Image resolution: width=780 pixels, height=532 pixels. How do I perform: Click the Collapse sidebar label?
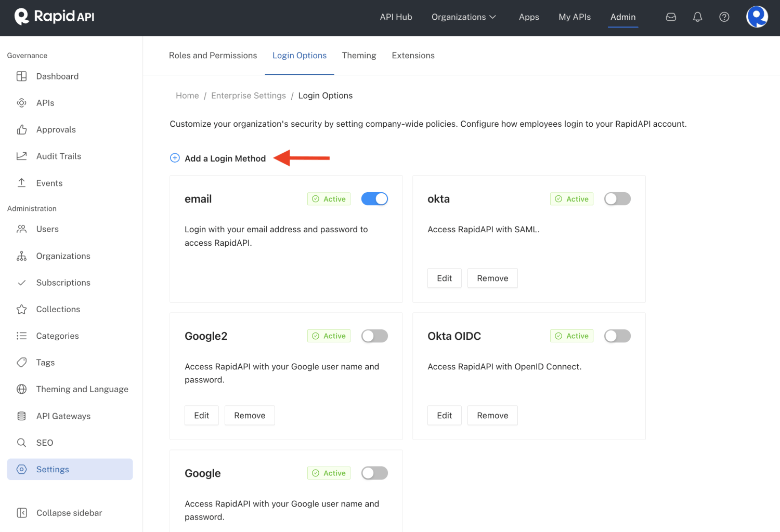(69, 513)
